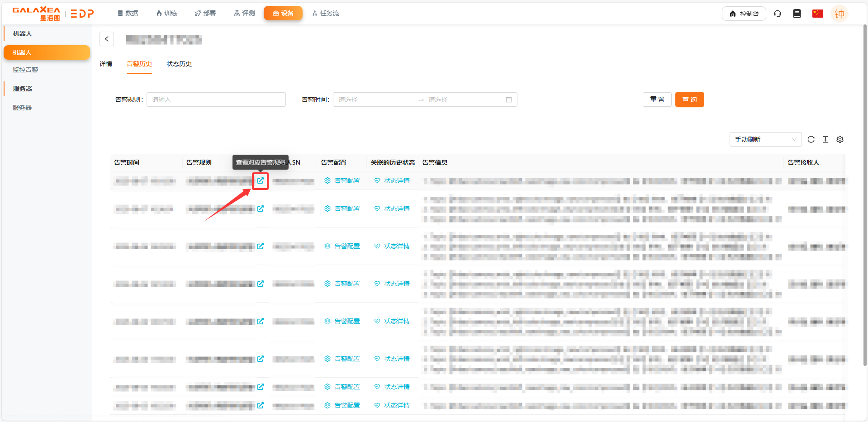868x422 pixels.
Task: Click the user avatar labeled 钟
Action: tap(839, 14)
